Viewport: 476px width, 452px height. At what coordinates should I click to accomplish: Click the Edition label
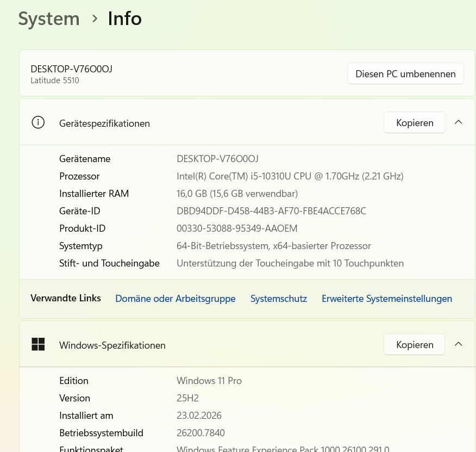coord(74,381)
